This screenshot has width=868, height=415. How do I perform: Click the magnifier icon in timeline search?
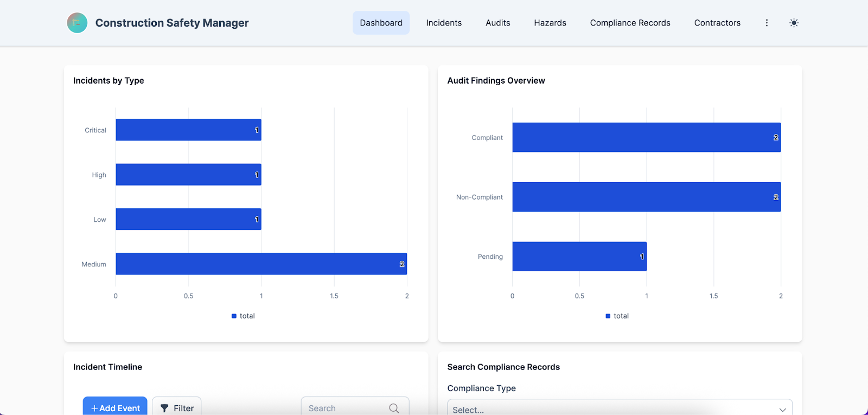click(394, 408)
